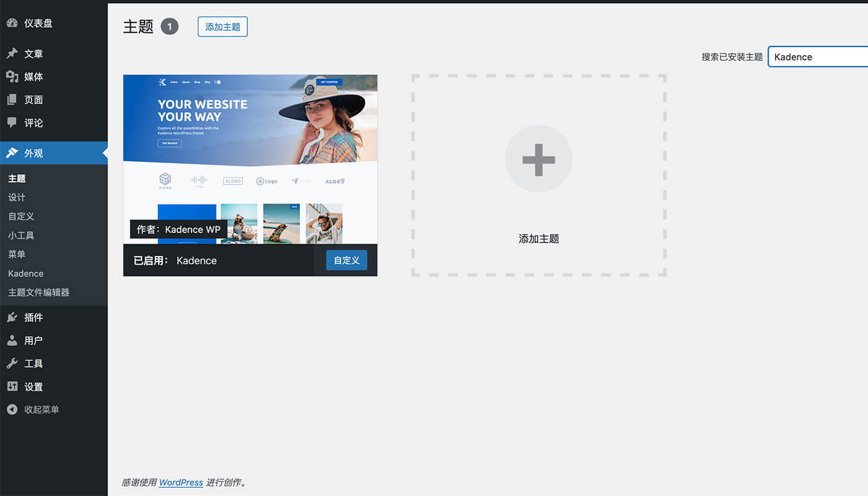Image resolution: width=868 pixels, height=496 pixels.
Task: Click the 作者:Kadence WP label
Action: pyautogui.click(x=179, y=229)
